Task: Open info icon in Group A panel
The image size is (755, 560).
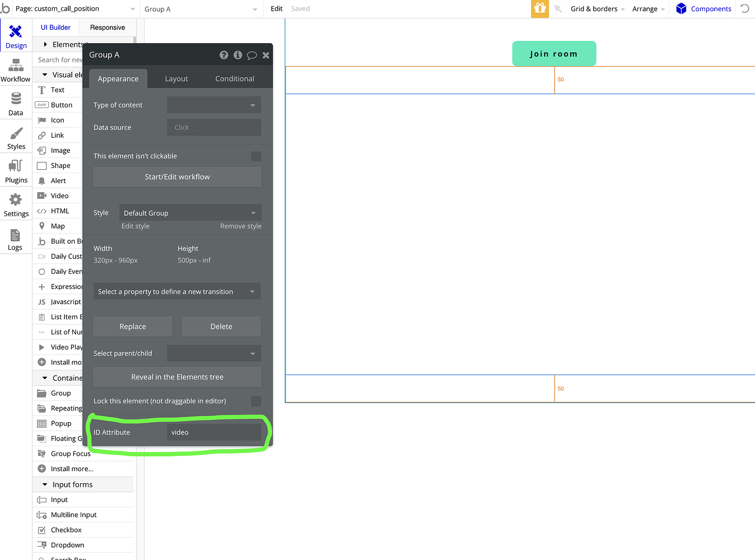Action: 238,55
